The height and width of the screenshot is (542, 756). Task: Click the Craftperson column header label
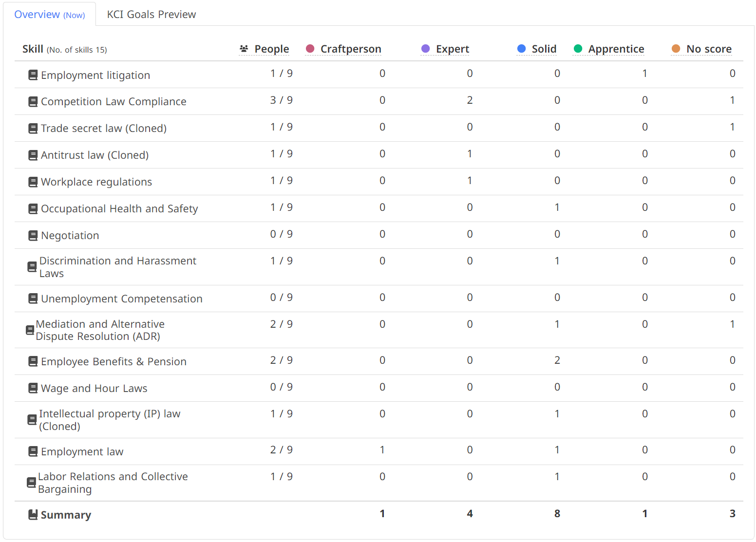click(351, 49)
